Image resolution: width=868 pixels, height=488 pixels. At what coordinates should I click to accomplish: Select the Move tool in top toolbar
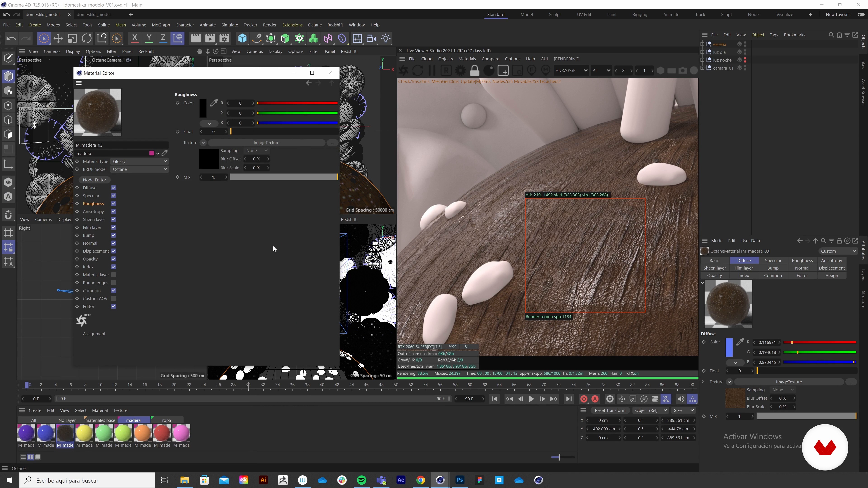pyautogui.click(x=58, y=38)
